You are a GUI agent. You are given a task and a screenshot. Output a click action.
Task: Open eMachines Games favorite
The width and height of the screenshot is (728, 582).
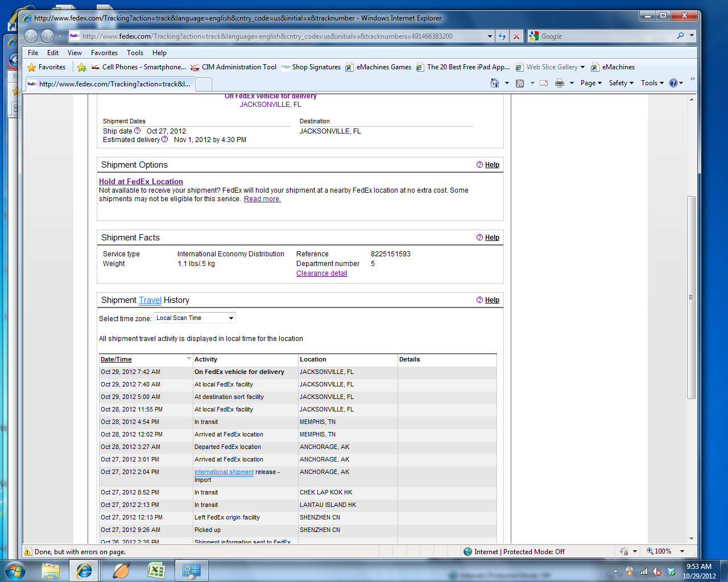pos(378,67)
